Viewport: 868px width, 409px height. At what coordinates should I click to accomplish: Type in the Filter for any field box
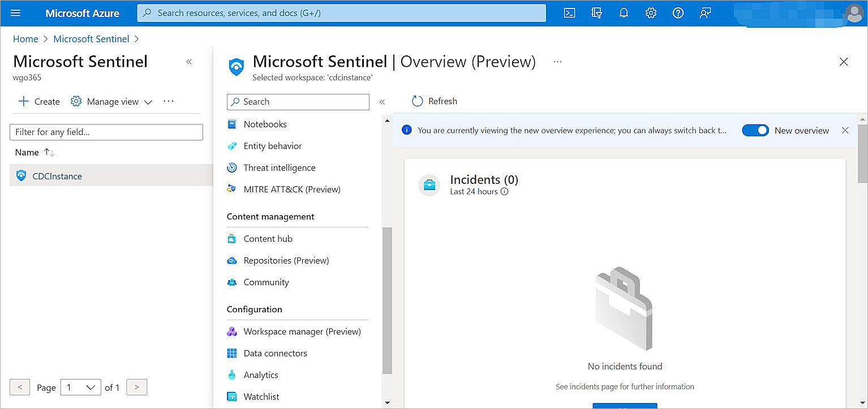point(106,132)
